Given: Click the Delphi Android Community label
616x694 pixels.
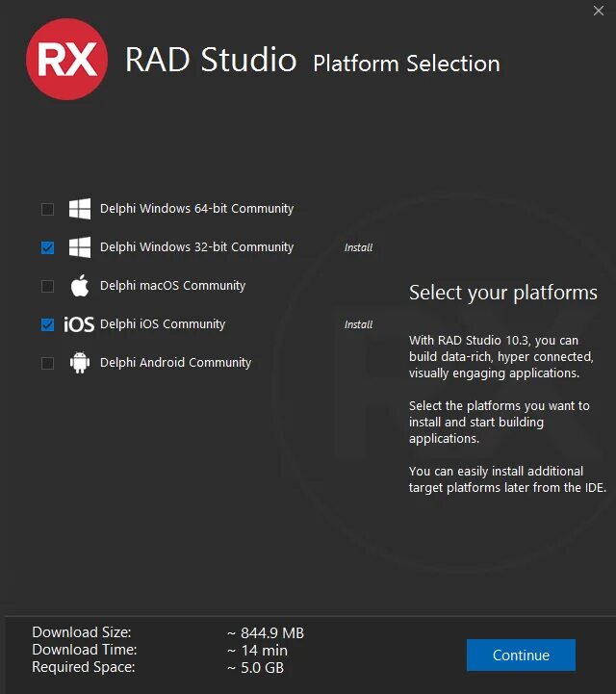Looking at the screenshot, I should tap(176, 363).
